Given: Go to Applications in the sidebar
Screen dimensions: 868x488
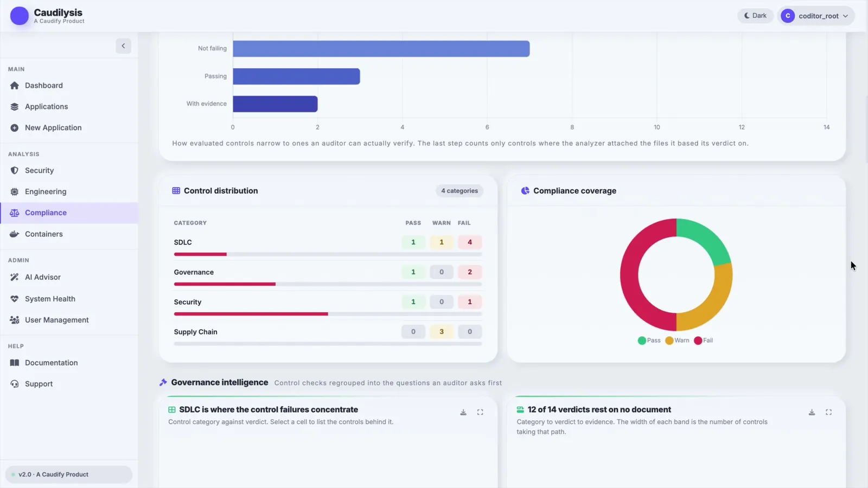Looking at the screenshot, I should click(x=69, y=107).
